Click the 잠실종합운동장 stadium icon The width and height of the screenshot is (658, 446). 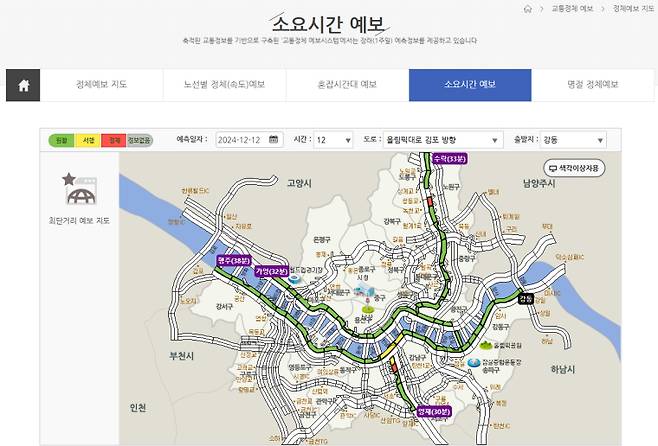click(x=474, y=363)
